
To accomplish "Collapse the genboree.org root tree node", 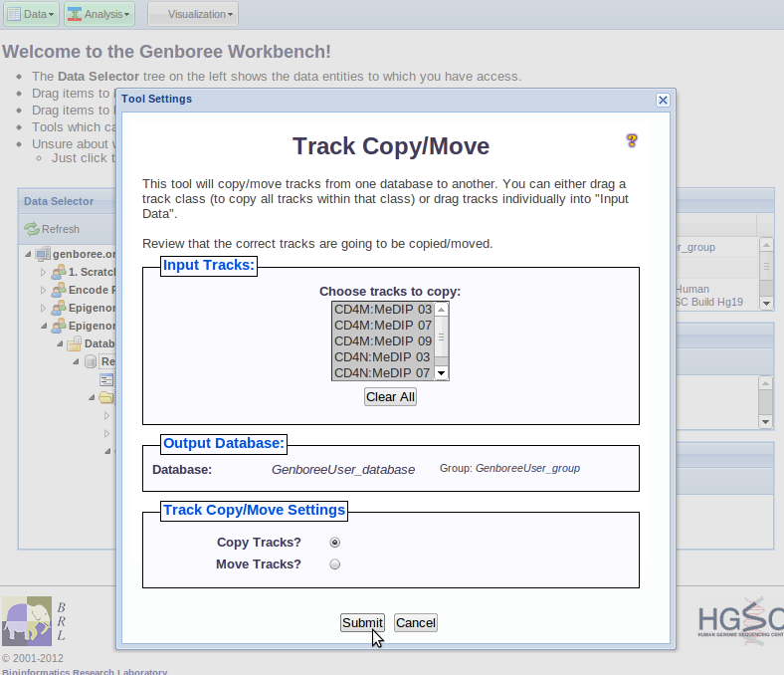I will pos(26,254).
